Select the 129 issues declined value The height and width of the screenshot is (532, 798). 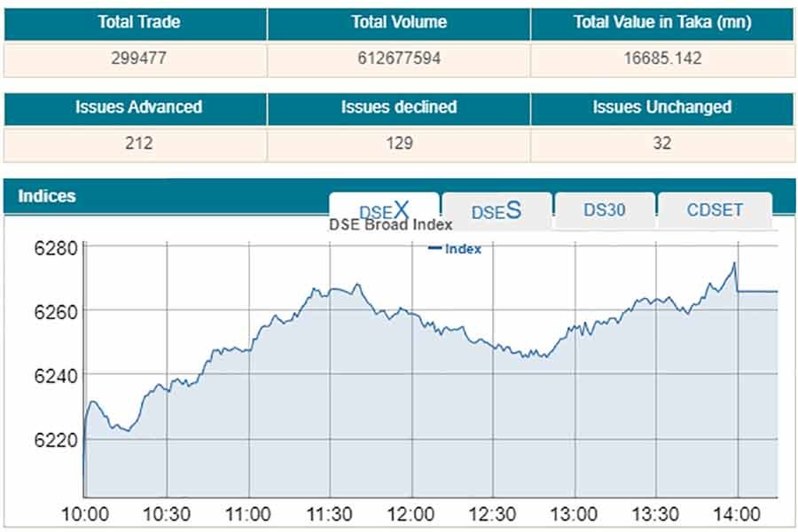(x=399, y=144)
